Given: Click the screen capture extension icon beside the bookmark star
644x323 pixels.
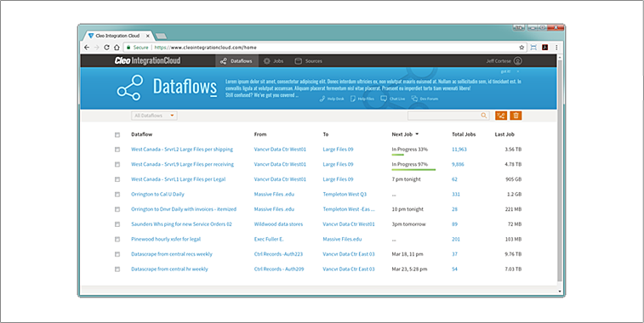Looking at the screenshot, I should [533, 48].
